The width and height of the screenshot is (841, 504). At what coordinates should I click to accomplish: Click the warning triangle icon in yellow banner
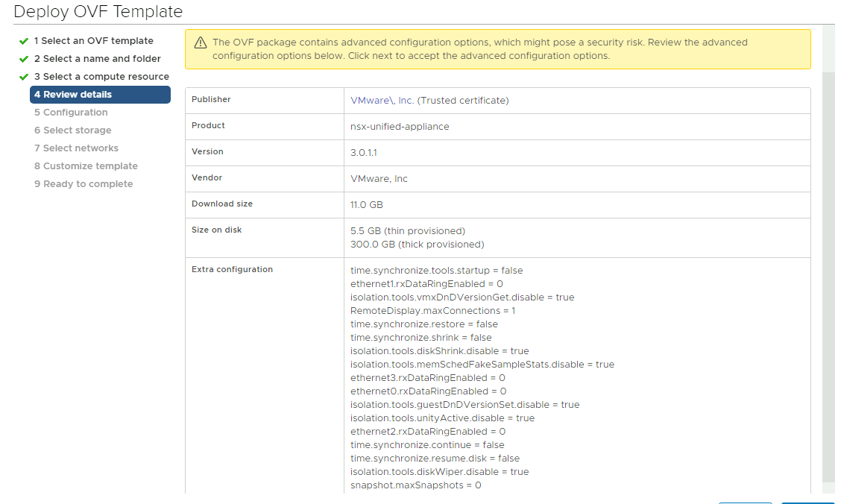200,43
